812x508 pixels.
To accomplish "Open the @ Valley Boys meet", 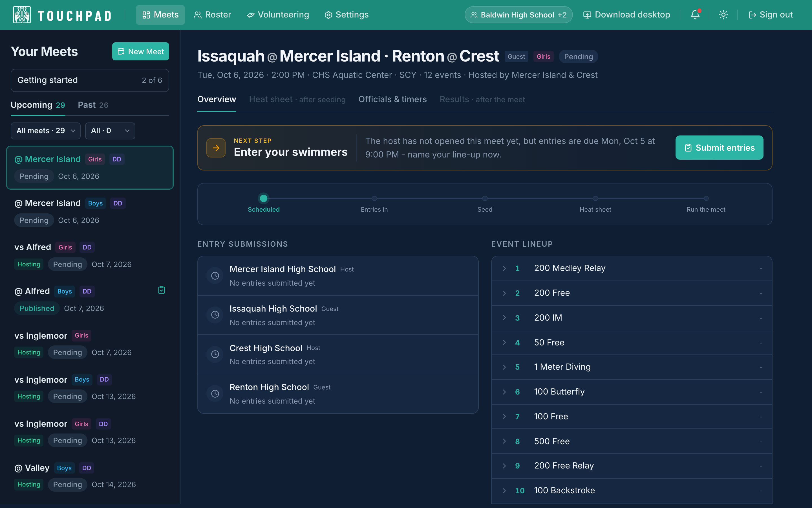I will pos(90,476).
